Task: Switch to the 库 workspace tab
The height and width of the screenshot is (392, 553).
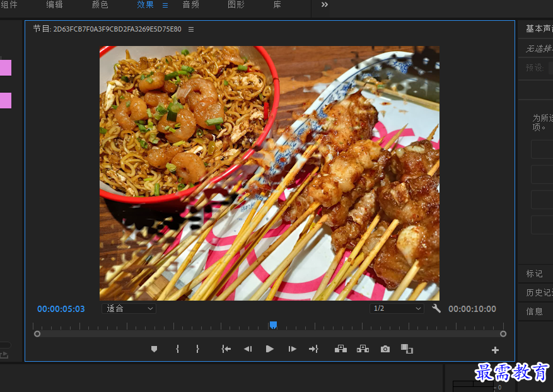Action: coord(277,4)
